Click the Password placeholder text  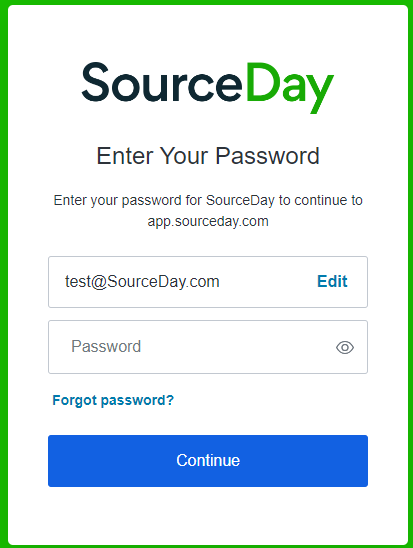click(106, 347)
